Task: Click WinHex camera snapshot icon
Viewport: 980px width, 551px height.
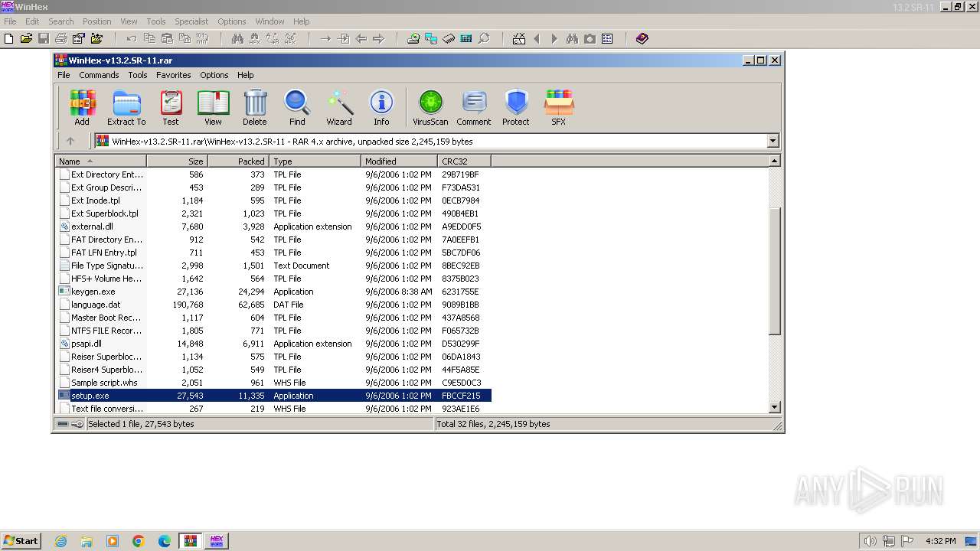Action: pos(590,38)
